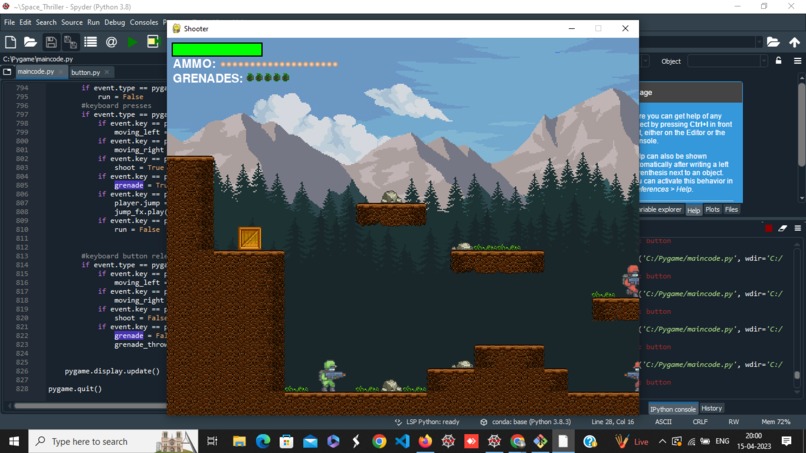The width and height of the screenshot is (806, 453).
Task: Open IPython console options hamburger menu
Action: 798,228
